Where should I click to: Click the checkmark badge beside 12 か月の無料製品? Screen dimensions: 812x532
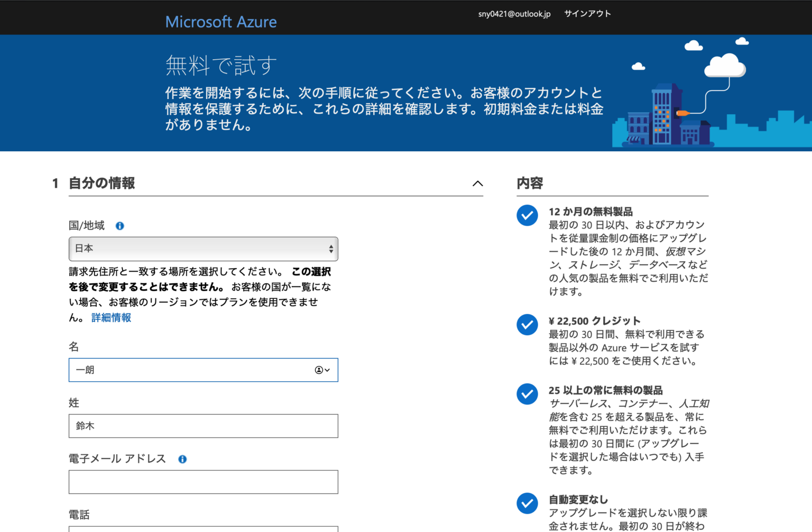[527, 215]
